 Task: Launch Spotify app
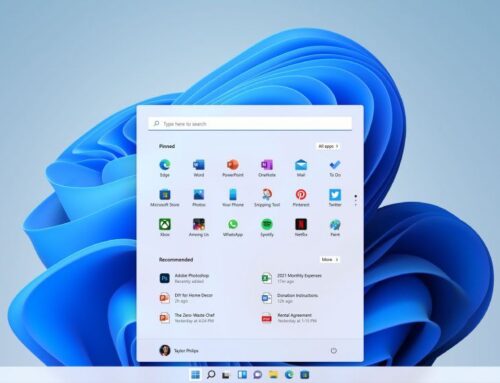(x=267, y=228)
